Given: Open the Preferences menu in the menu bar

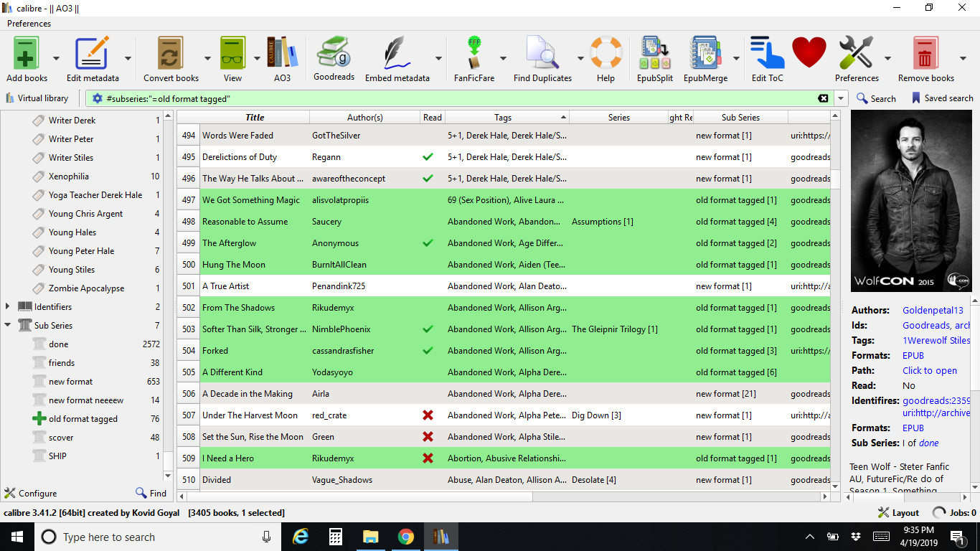Looking at the screenshot, I should point(29,24).
